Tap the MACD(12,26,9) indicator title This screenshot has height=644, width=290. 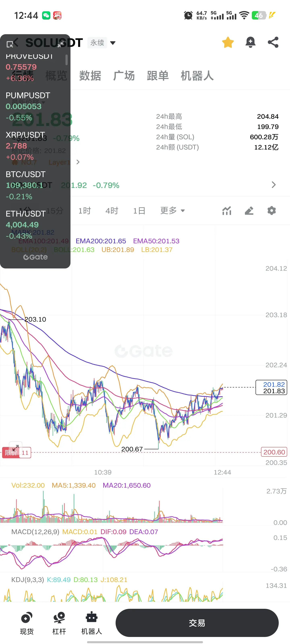(x=35, y=532)
